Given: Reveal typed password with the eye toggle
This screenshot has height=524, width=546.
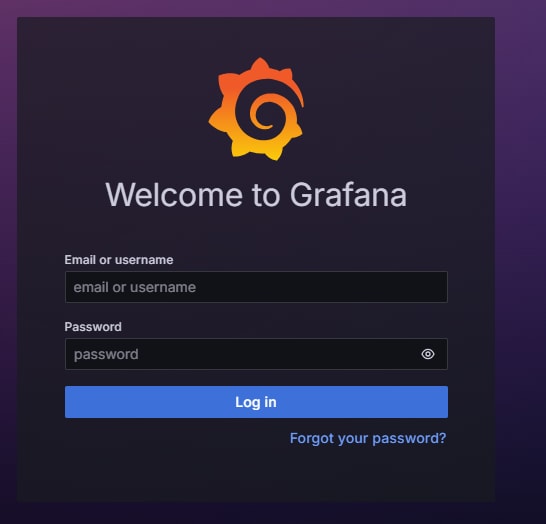Looking at the screenshot, I should pyautogui.click(x=428, y=354).
